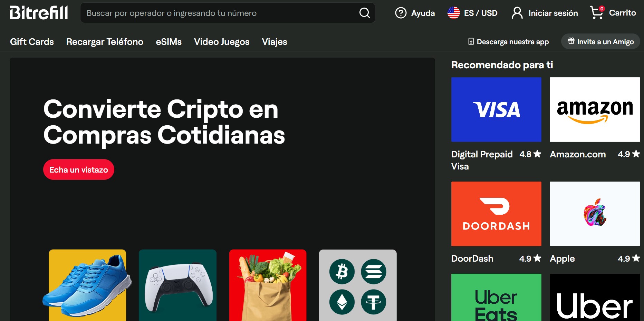Screen dimensions: 644x321
Task: Click the Invita a un Amigo button
Action: tap(600, 42)
